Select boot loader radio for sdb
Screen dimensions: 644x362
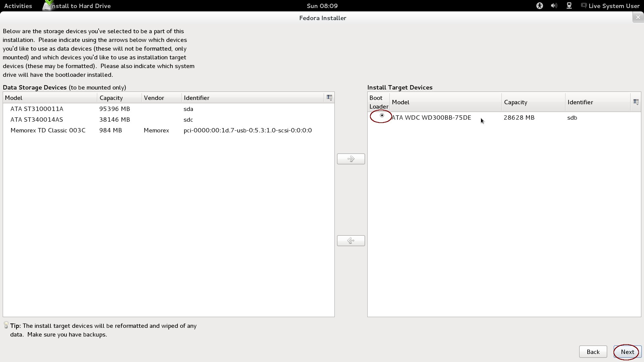(x=382, y=115)
